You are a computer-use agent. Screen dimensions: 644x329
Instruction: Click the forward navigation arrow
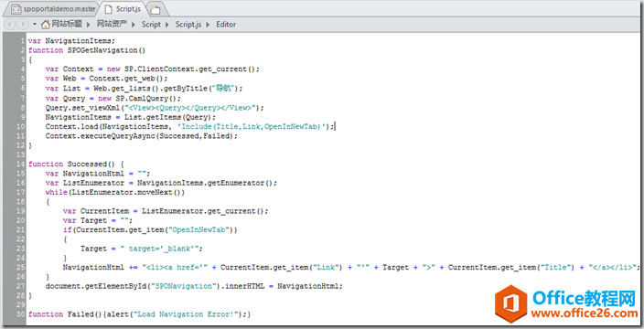point(22,24)
